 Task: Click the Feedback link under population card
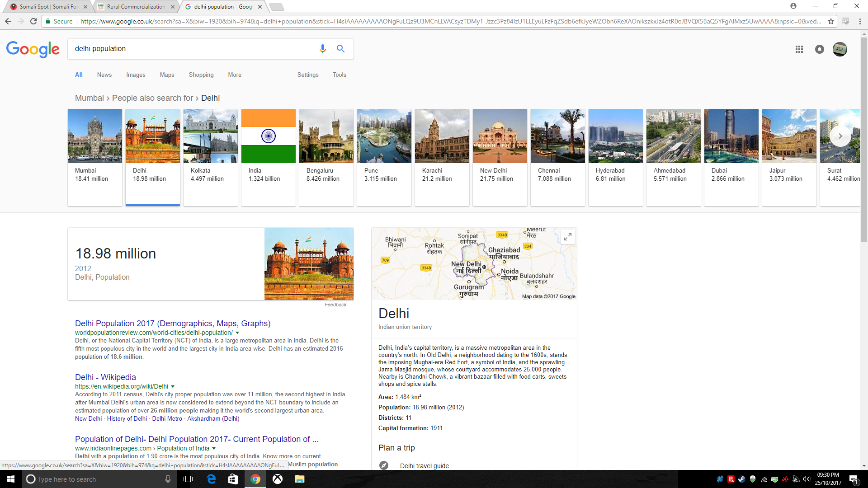click(335, 305)
